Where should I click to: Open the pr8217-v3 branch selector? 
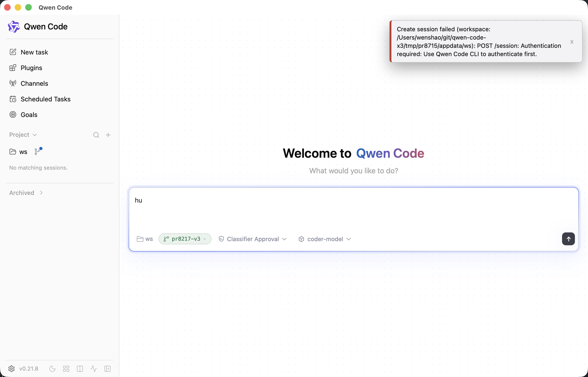coord(185,239)
